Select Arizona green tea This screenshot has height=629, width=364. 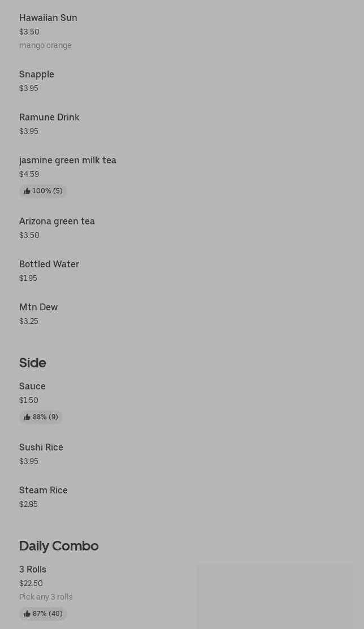pyautogui.click(x=57, y=222)
